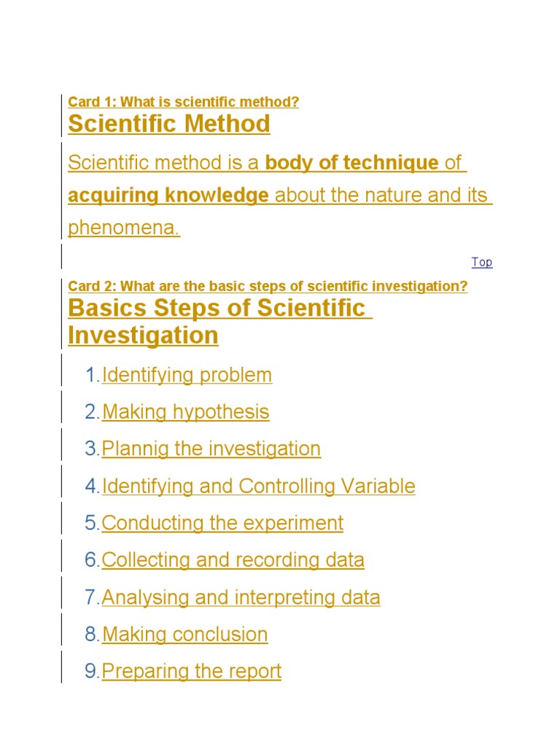Open the 'Collecting and recording data' step
Screen dimensions: 560x747
[233, 560]
